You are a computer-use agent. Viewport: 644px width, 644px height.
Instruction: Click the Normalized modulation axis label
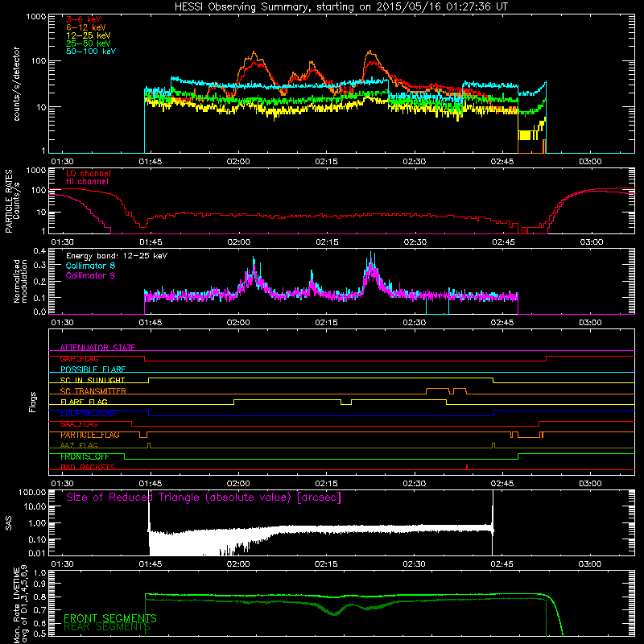(x=20, y=281)
